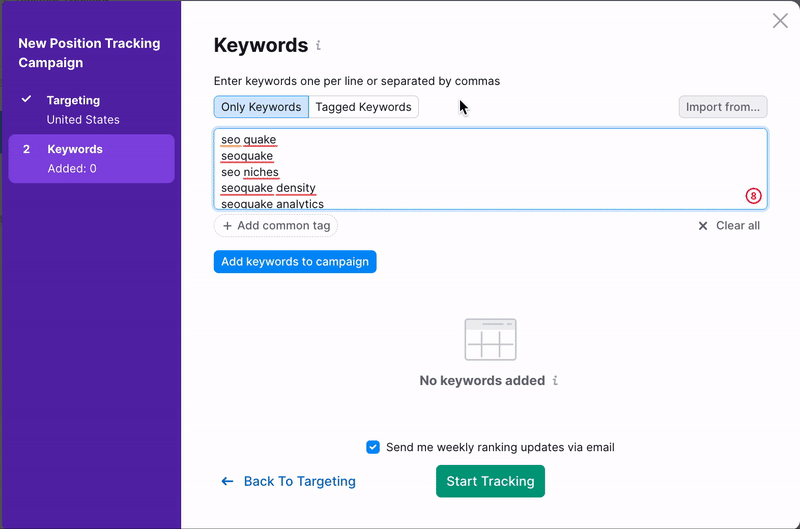
Task: Close the campaign dialog with the X icon
Action: [780, 21]
